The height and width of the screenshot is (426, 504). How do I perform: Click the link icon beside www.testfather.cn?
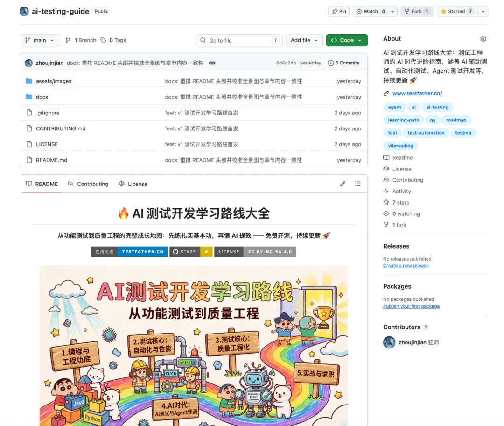386,93
